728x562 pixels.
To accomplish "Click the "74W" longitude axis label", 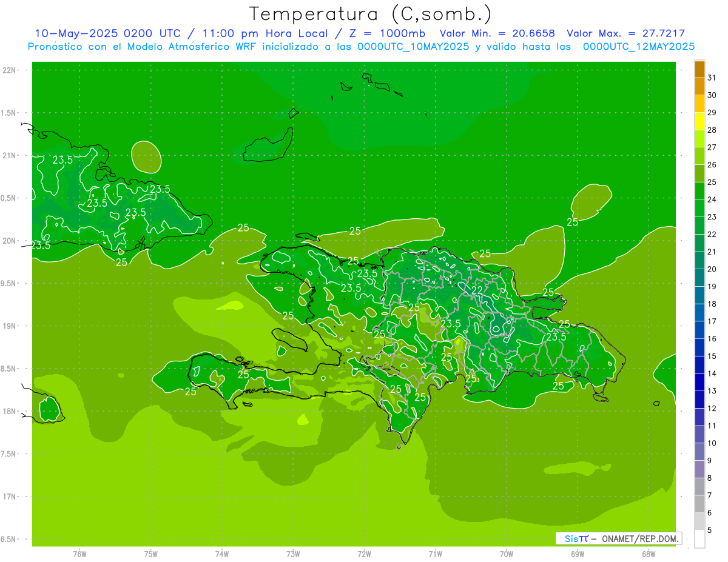I will (222, 554).
